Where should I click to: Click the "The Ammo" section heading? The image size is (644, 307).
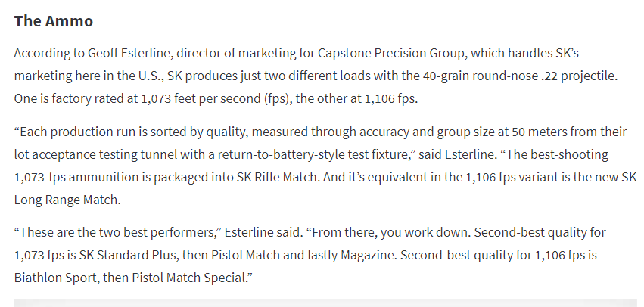click(53, 21)
